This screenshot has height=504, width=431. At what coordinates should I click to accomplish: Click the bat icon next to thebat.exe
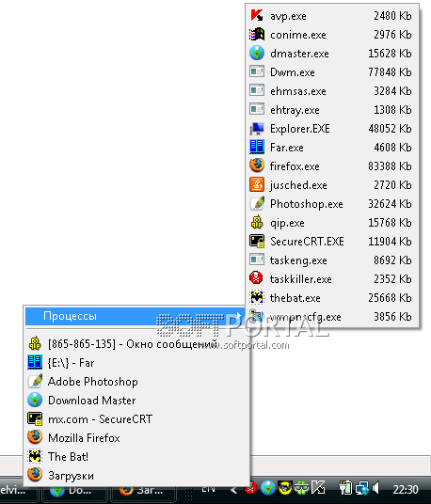257,298
